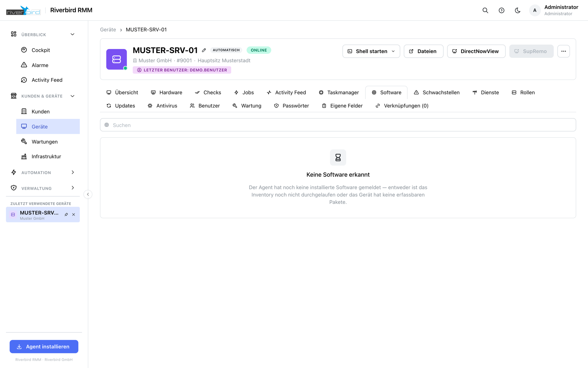Open sidebar Activity Feed entry
The image size is (588, 368).
pyautogui.click(x=48, y=80)
